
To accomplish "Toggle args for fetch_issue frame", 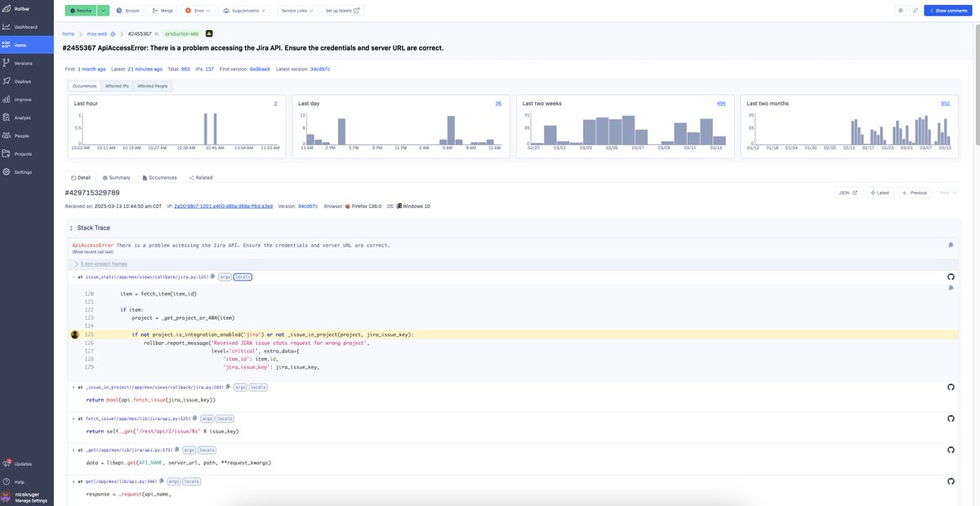I will 207,419.
